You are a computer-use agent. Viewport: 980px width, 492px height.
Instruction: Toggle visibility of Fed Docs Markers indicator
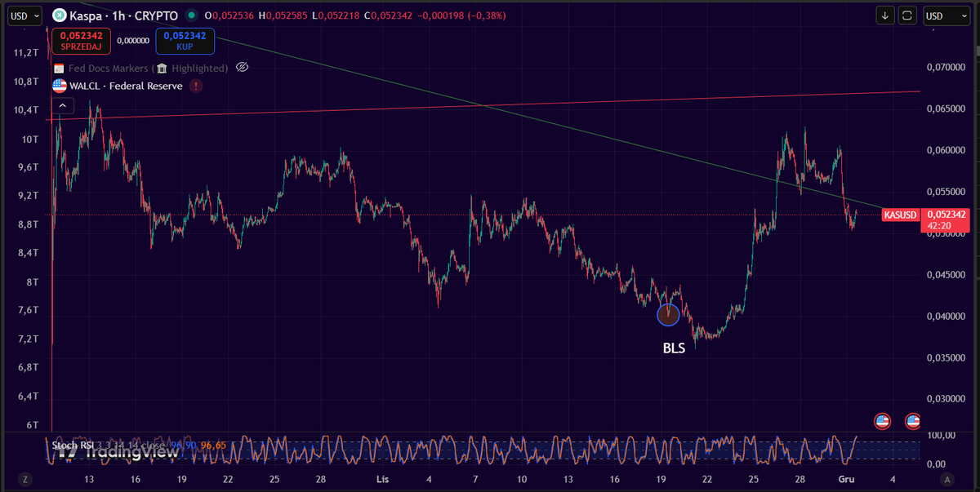pos(242,68)
